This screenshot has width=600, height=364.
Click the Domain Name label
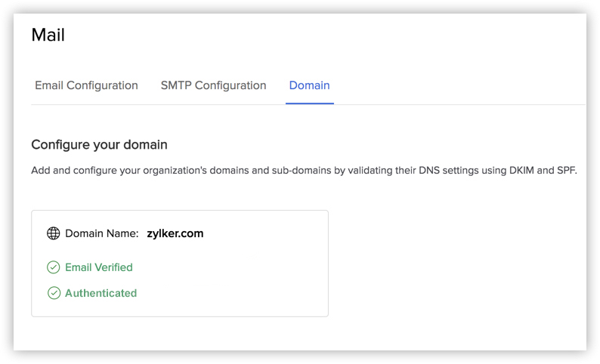[102, 233]
